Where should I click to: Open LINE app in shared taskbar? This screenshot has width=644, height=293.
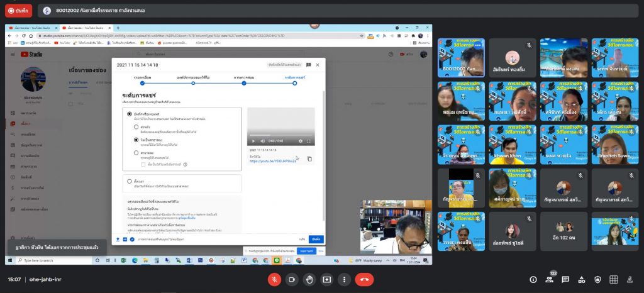277,260
